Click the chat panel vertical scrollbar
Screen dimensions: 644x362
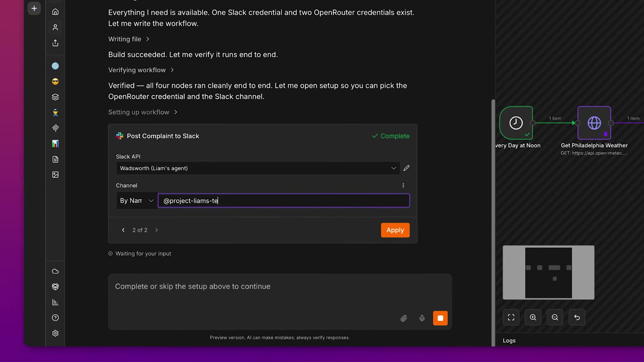pos(493,223)
